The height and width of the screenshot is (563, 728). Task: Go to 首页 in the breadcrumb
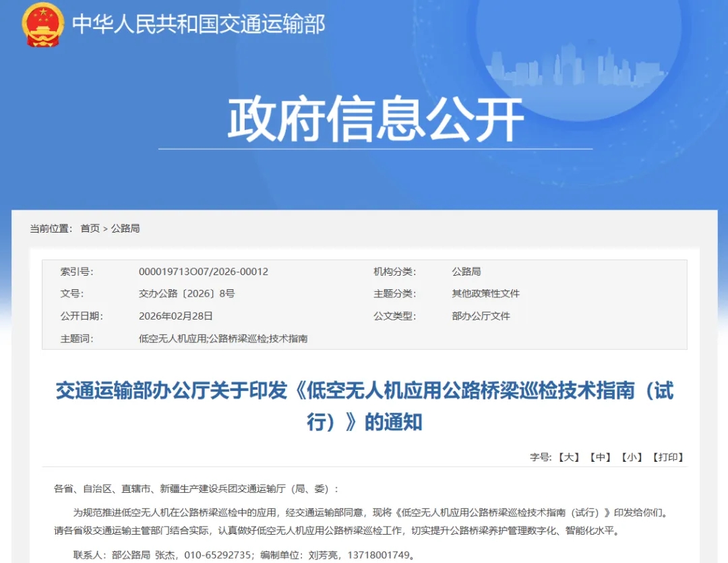tap(90, 229)
